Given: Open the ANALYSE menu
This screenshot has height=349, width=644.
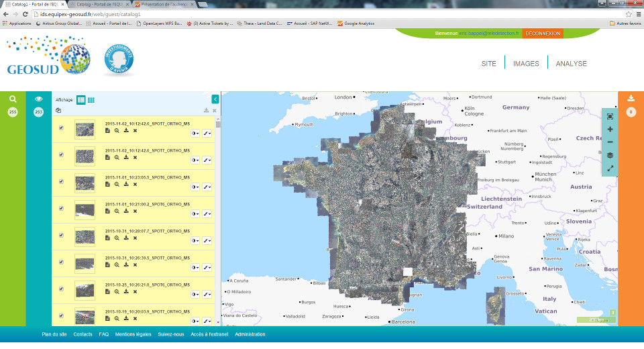Looking at the screenshot, I should click(571, 64).
